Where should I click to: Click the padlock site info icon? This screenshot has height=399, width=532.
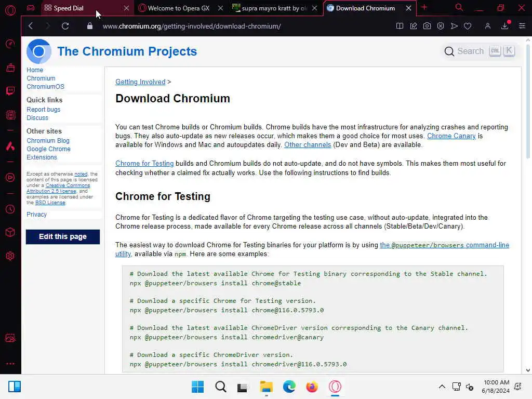pos(89,26)
